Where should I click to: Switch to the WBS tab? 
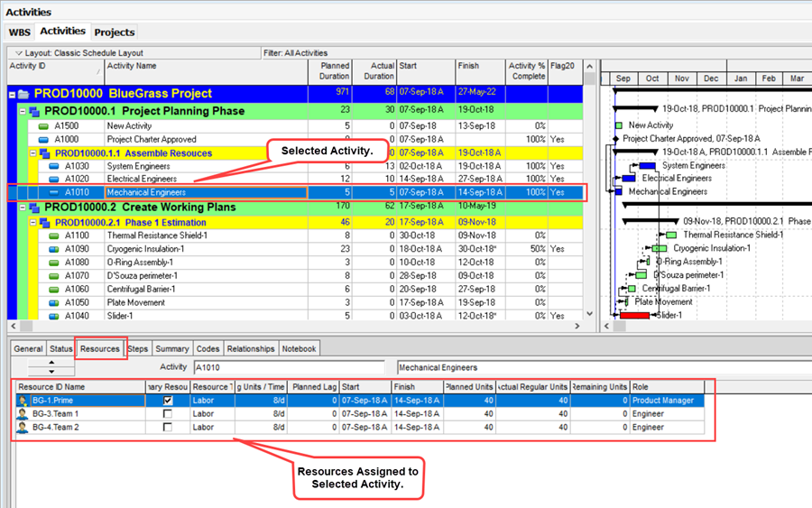pyautogui.click(x=20, y=32)
